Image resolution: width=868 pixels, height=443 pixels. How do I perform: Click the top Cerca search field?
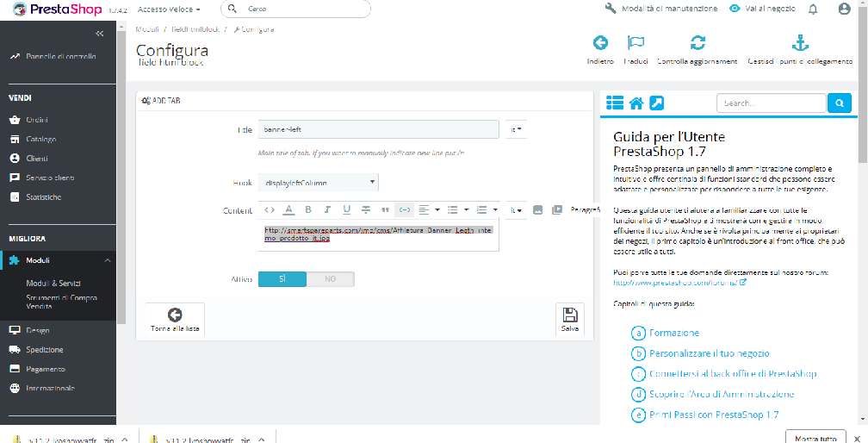pos(295,9)
